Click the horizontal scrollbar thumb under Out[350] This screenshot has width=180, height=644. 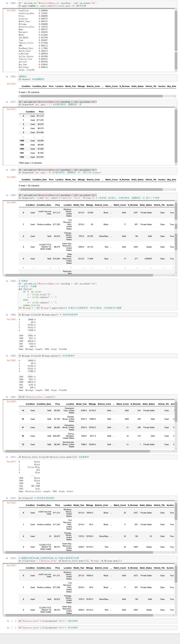click(x=78, y=451)
